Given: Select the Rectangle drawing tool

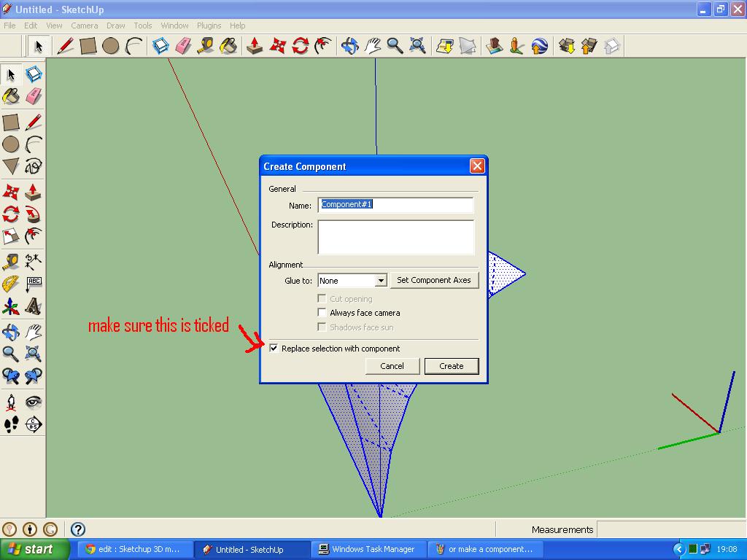Looking at the screenshot, I should pyautogui.click(x=87, y=45).
